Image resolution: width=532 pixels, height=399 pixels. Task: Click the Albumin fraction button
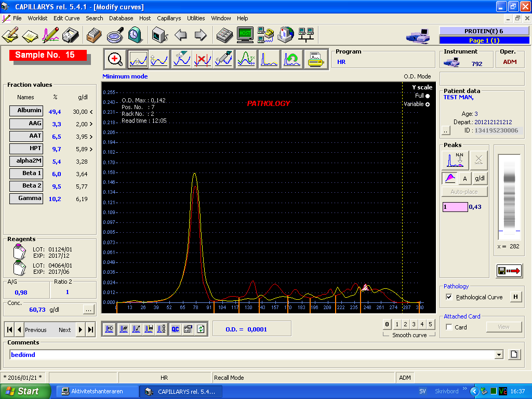coord(26,111)
